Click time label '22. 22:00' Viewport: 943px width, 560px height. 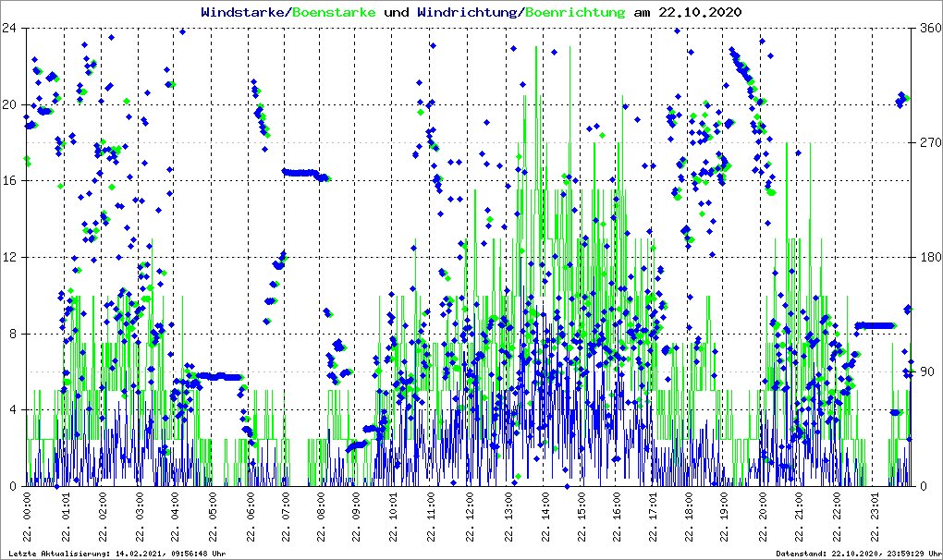[836, 517]
